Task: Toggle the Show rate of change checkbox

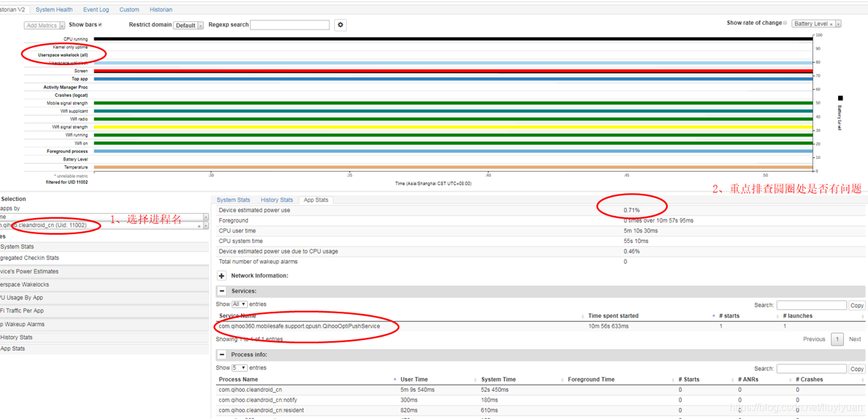Action: [785, 23]
